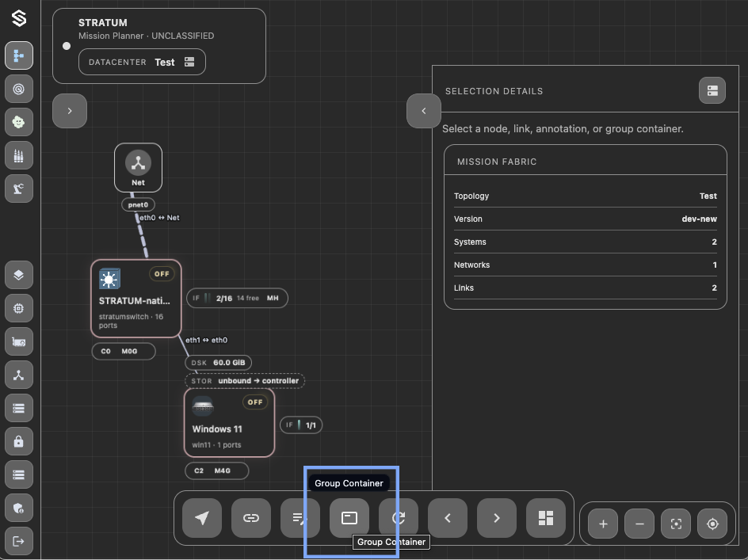The image size is (748, 560).
Task: Select the annotation note tool
Action: click(300, 518)
